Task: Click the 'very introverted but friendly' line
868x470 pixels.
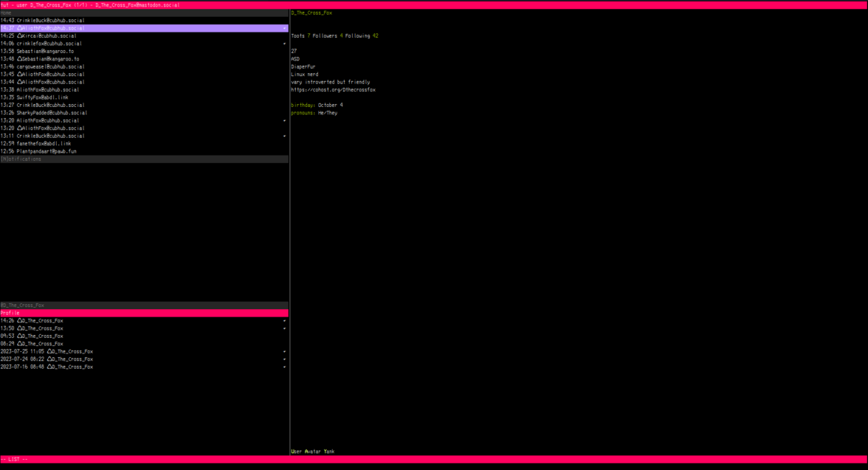Action: [331, 82]
